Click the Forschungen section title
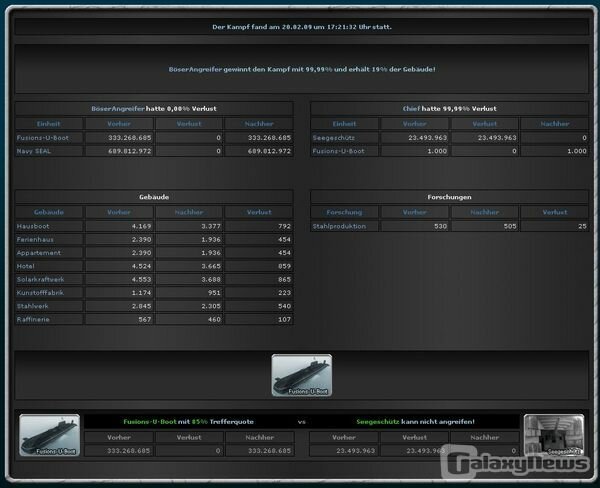The image size is (600, 488). coord(449,197)
